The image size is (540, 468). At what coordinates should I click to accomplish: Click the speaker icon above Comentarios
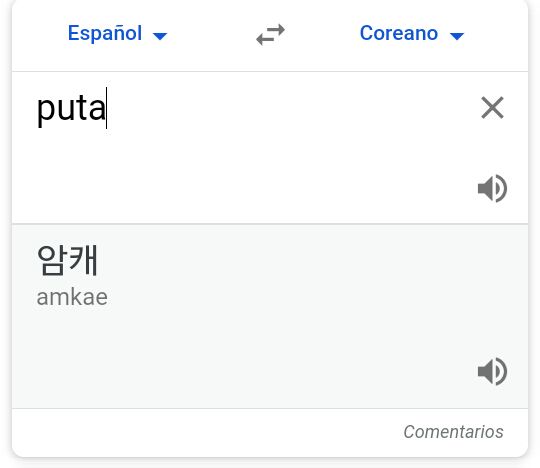tap(492, 371)
